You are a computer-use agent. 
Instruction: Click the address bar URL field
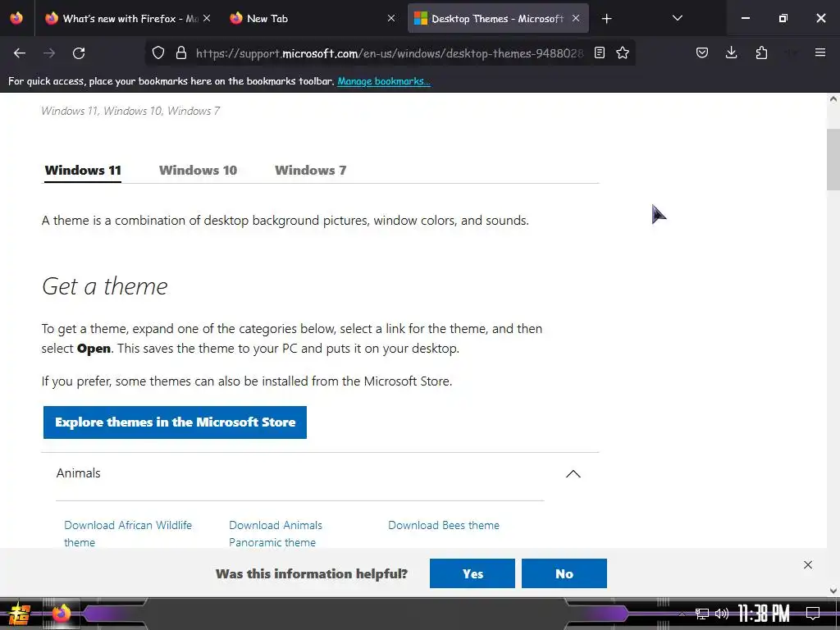(x=390, y=53)
